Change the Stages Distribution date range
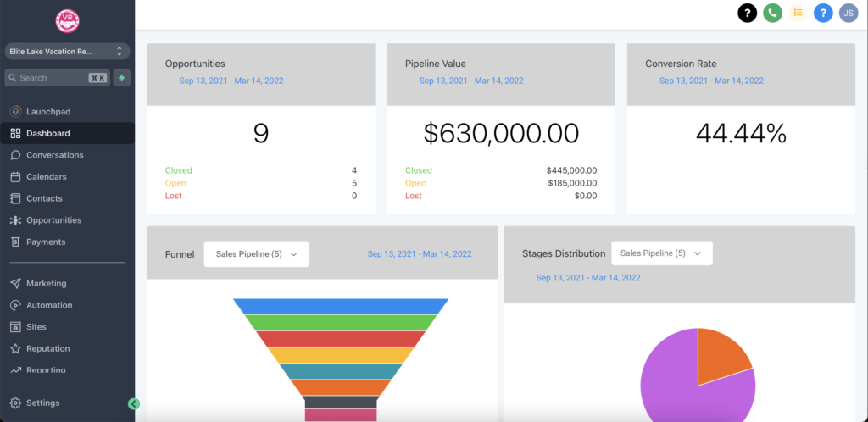Viewport: 868px width, 422px height. coord(588,278)
